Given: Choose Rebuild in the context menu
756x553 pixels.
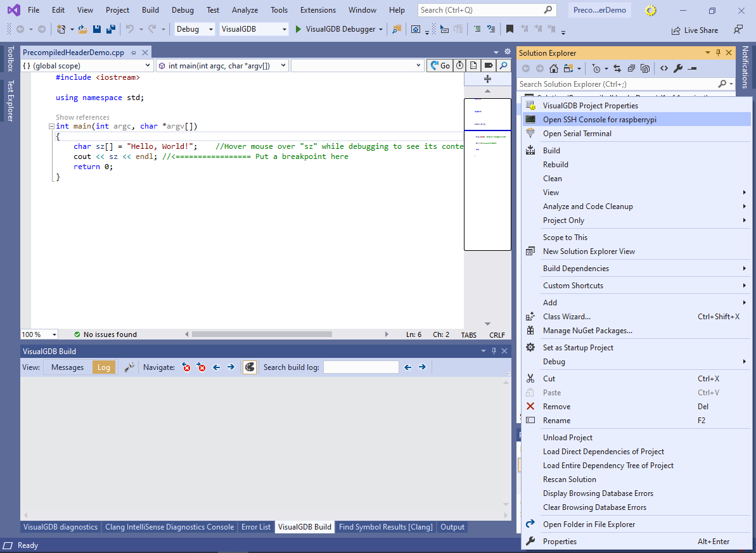Looking at the screenshot, I should tap(637, 165).
